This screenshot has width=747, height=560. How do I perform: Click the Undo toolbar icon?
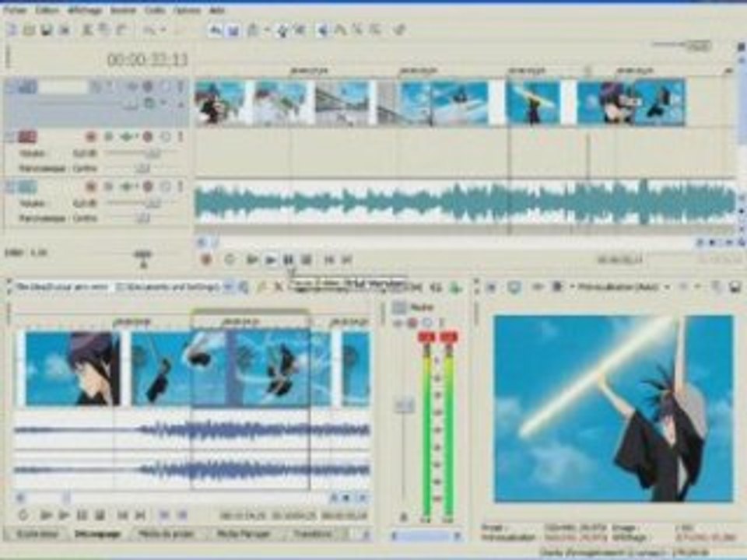[x=150, y=30]
